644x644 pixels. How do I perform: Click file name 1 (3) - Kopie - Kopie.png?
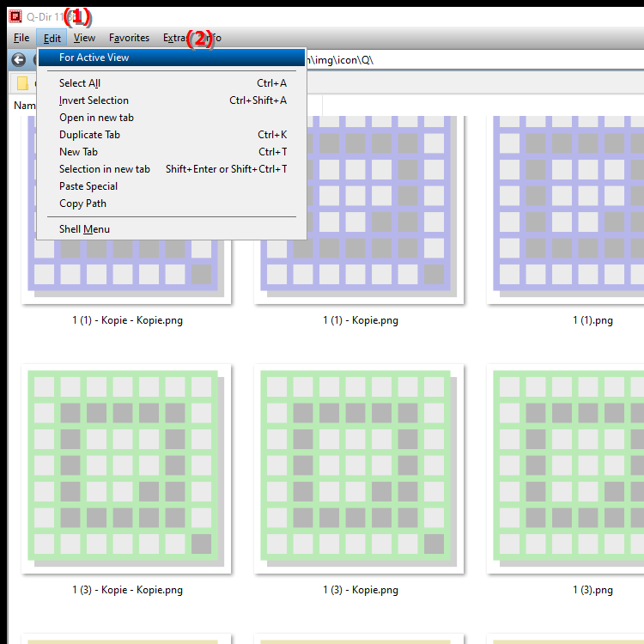pos(127,590)
